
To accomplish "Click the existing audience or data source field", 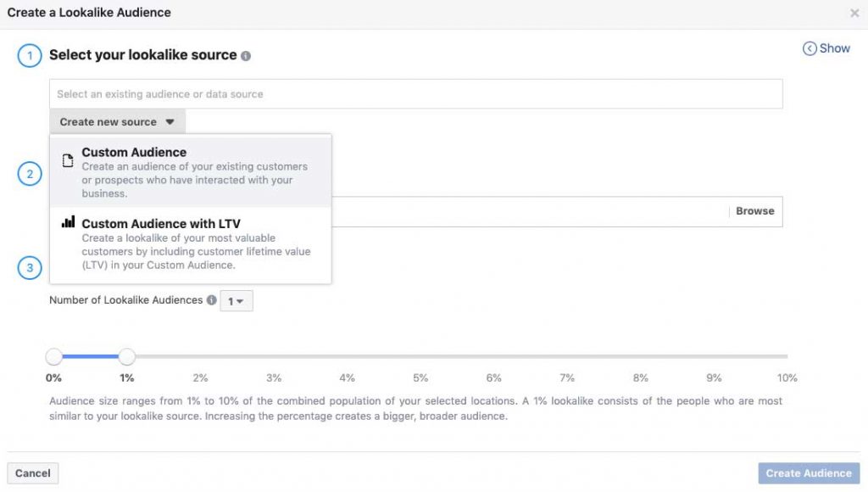I will (x=415, y=94).
